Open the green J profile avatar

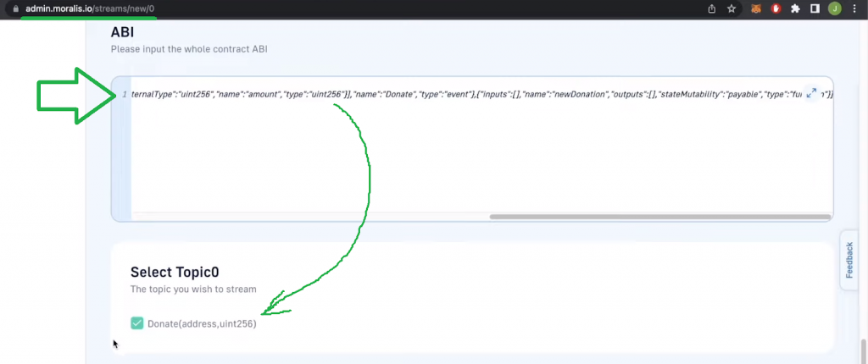(x=835, y=8)
